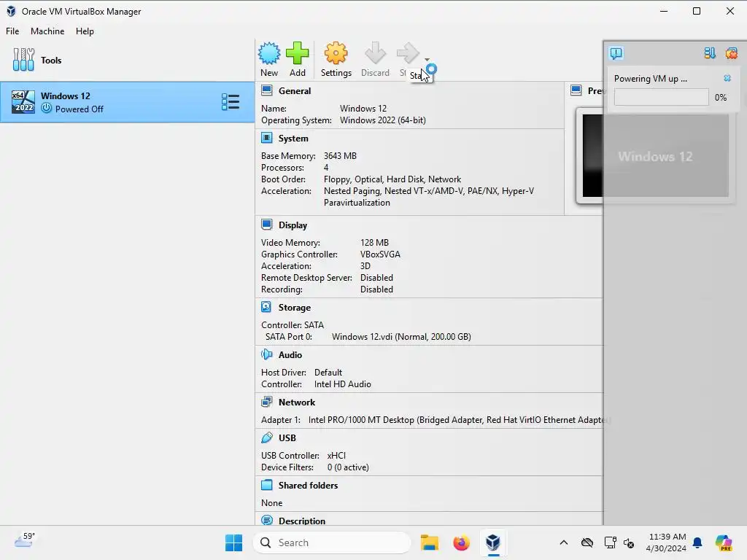The height and width of the screenshot is (560, 747).
Task: Click the Tools icon in sidebar
Action: pos(23,60)
